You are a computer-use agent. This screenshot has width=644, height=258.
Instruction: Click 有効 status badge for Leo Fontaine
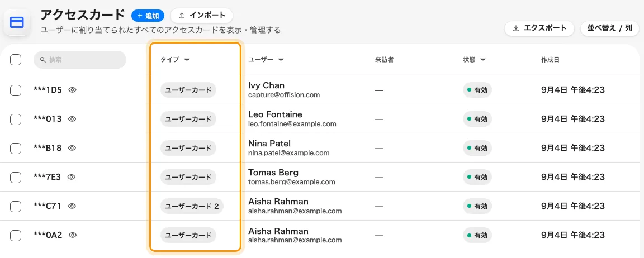(x=477, y=120)
